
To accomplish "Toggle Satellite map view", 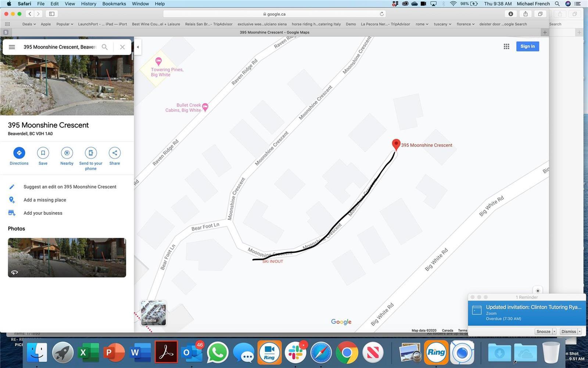I will [x=153, y=313].
